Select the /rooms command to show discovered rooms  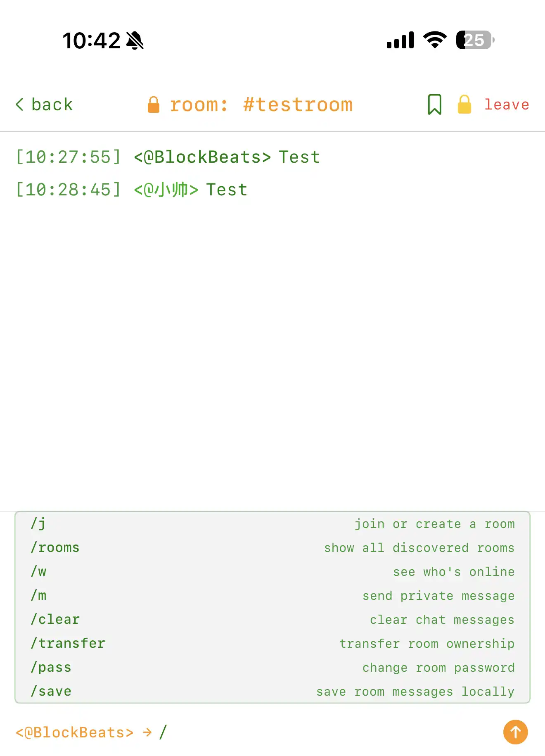tap(55, 547)
